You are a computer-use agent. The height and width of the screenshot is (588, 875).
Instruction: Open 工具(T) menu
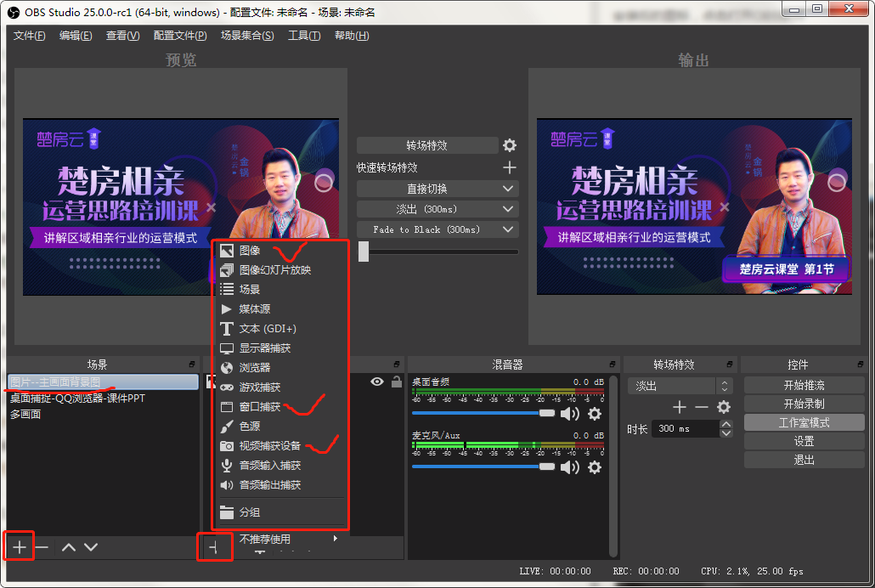[x=304, y=36]
